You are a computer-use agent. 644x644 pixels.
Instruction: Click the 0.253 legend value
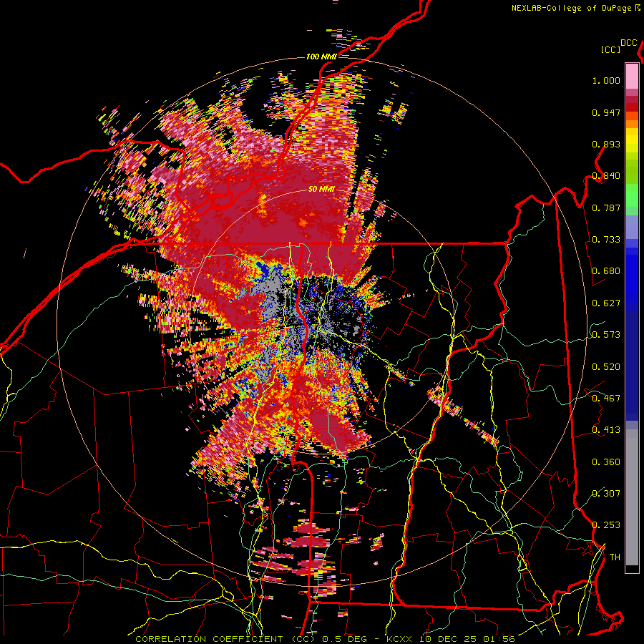pyautogui.click(x=606, y=525)
